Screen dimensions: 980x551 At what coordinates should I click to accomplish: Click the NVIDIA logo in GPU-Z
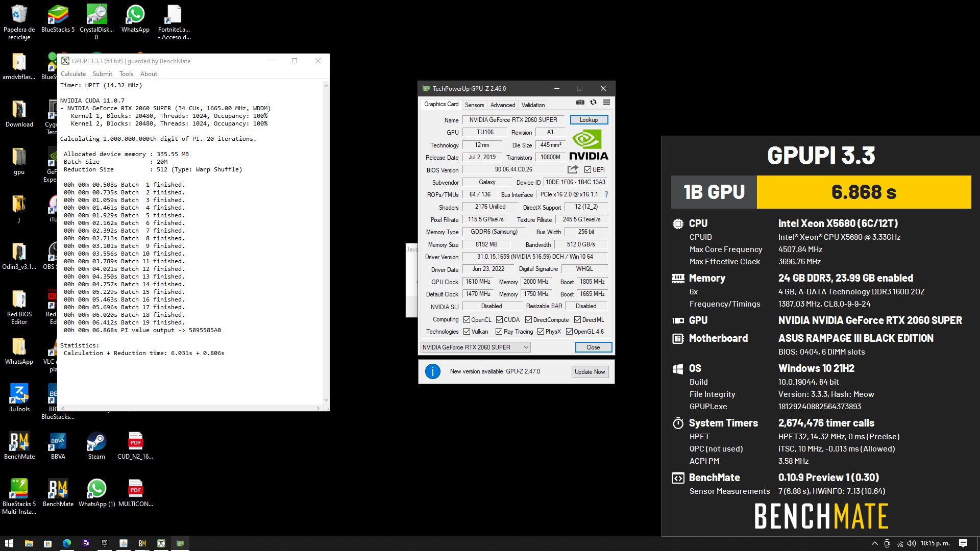pos(589,145)
